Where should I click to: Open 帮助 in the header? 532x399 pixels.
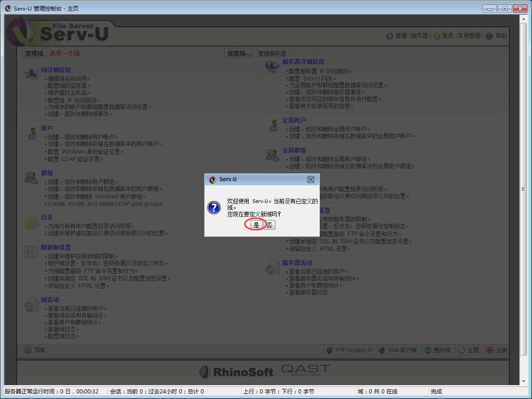point(501,36)
